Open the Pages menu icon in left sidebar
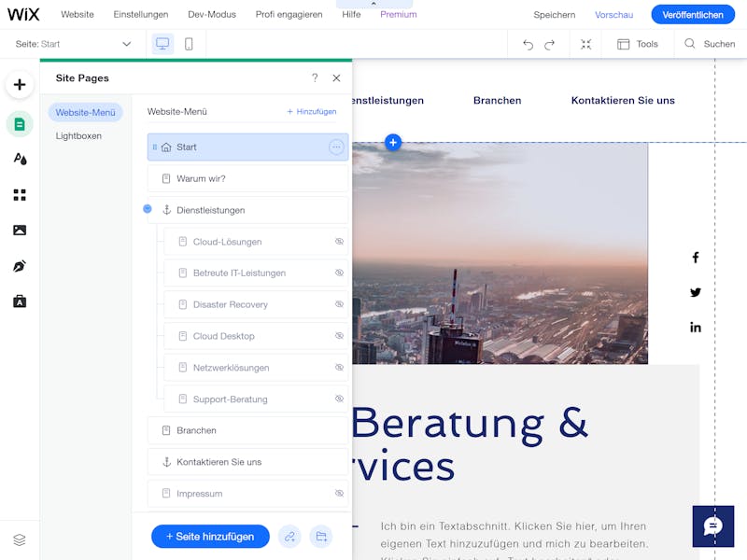 coord(20,124)
